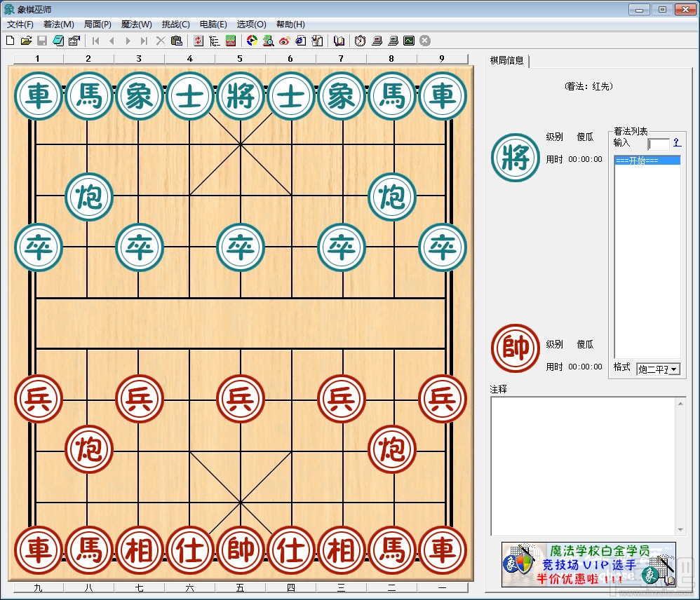The image size is (700, 600).
Task: Click annotation box scrollbar down arrow
Action: [680, 529]
